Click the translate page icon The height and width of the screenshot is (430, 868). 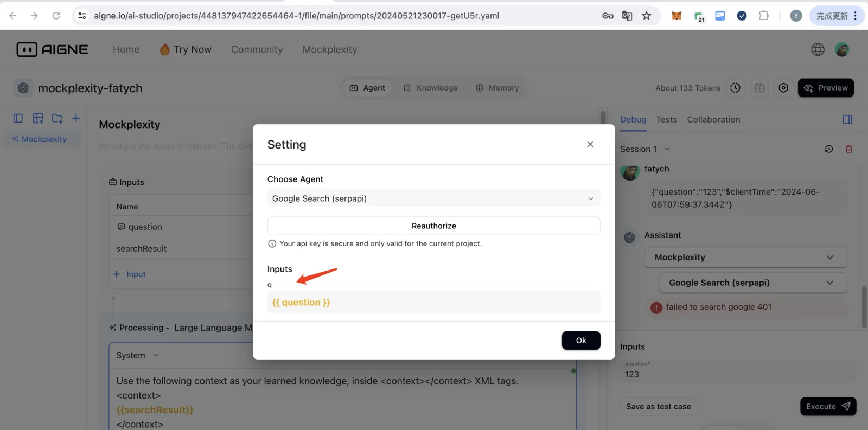pyautogui.click(x=627, y=16)
